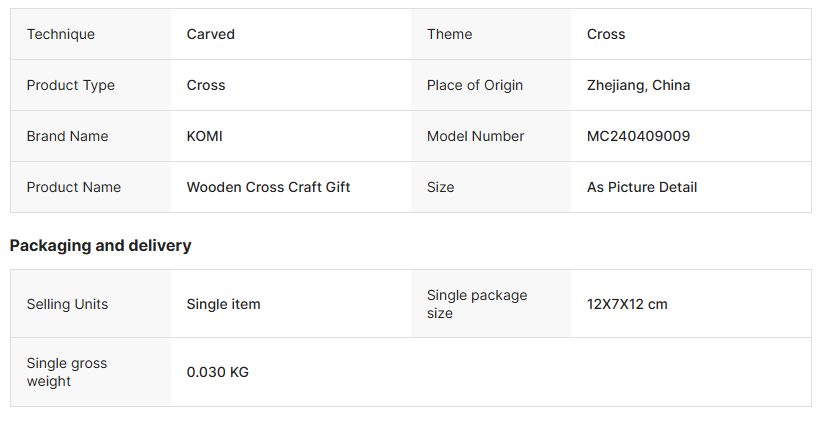Select the Zhejiang, China value
Viewport: 825px width, 421px height.
[638, 85]
